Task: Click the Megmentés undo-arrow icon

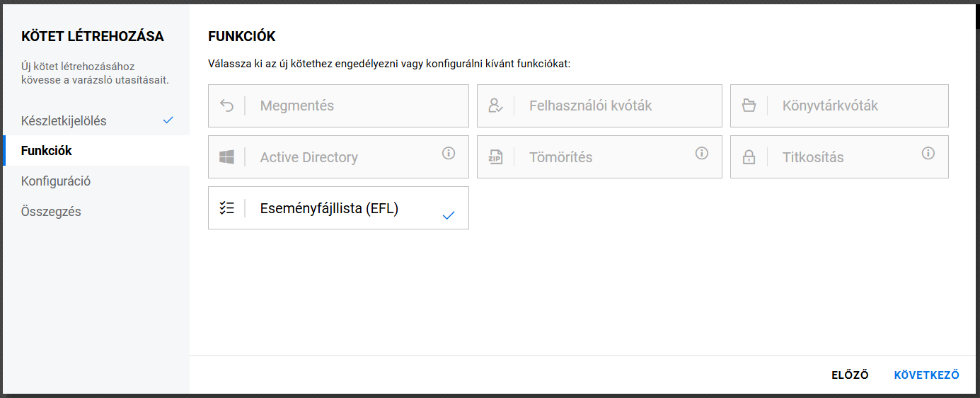Action: 226,106
